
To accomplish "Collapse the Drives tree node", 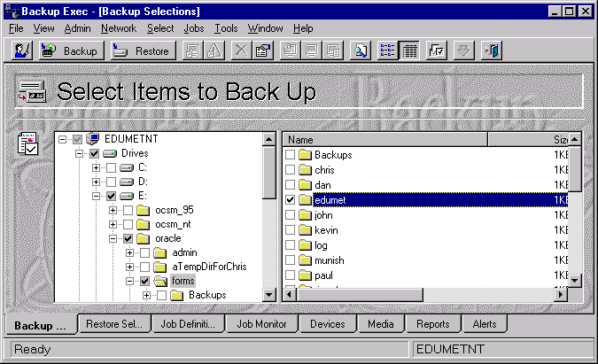I will coord(79,153).
